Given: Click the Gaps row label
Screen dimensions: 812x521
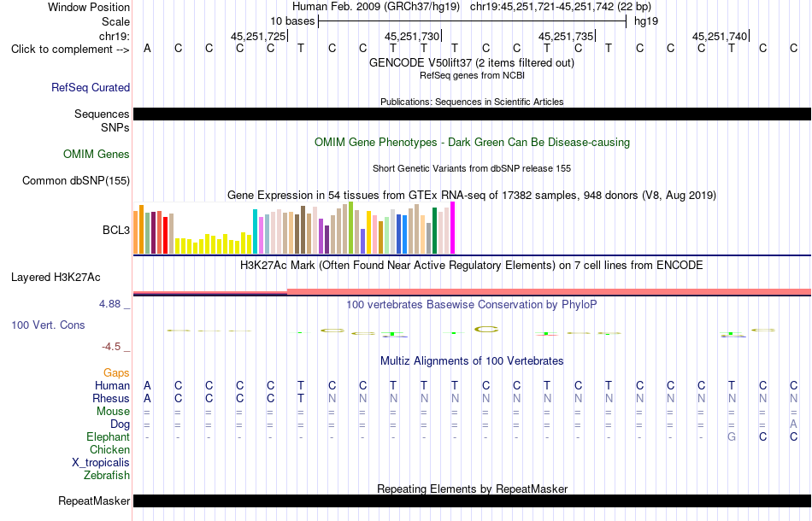Looking at the screenshot, I should (116, 372).
